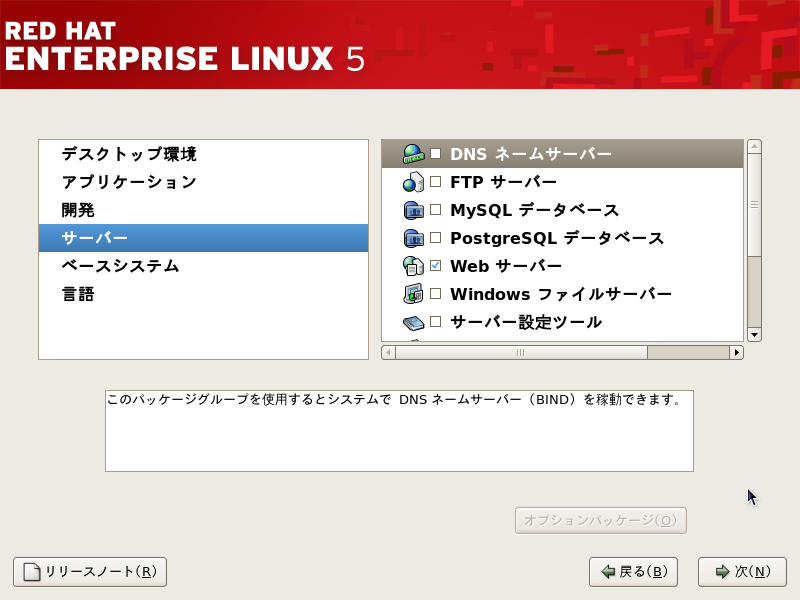Image resolution: width=800 pixels, height=600 pixels.
Task: Select the デスクトップ環境 category
Action: 204,154
